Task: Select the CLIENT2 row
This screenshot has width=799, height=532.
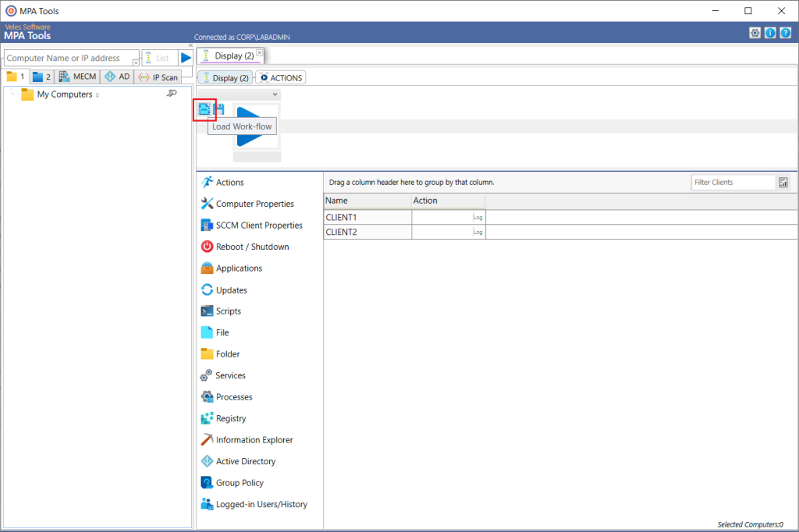Action: [x=560, y=232]
